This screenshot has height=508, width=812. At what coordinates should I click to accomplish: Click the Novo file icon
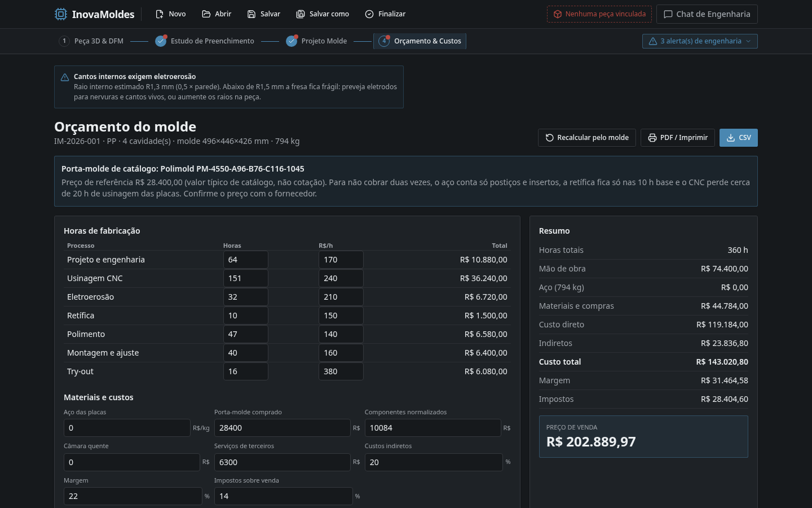(160, 14)
